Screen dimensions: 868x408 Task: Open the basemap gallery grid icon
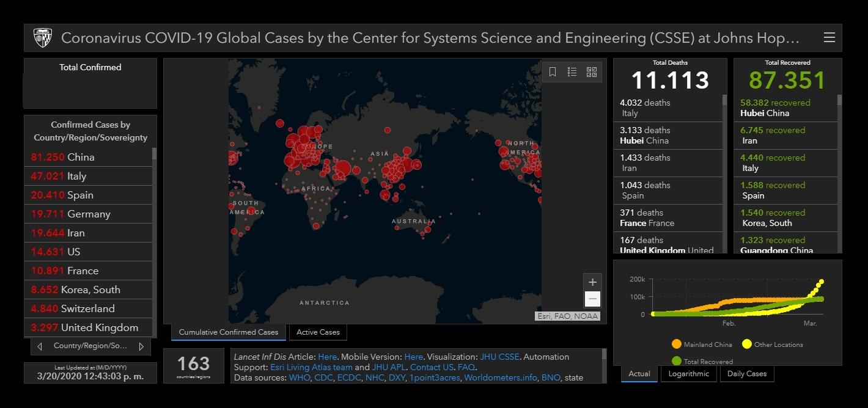592,72
